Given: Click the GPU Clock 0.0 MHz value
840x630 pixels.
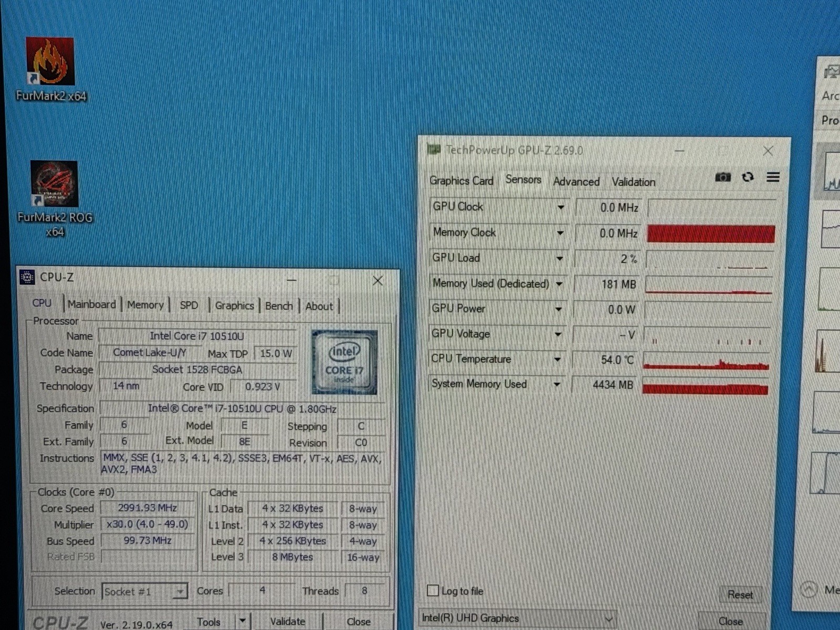Looking at the screenshot, I should pos(608,207).
